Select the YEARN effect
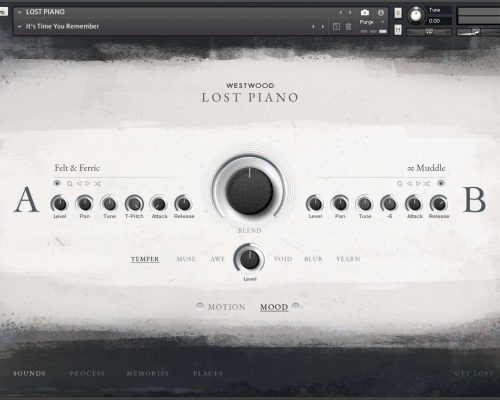The height and width of the screenshot is (400, 500). [x=348, y=259]
